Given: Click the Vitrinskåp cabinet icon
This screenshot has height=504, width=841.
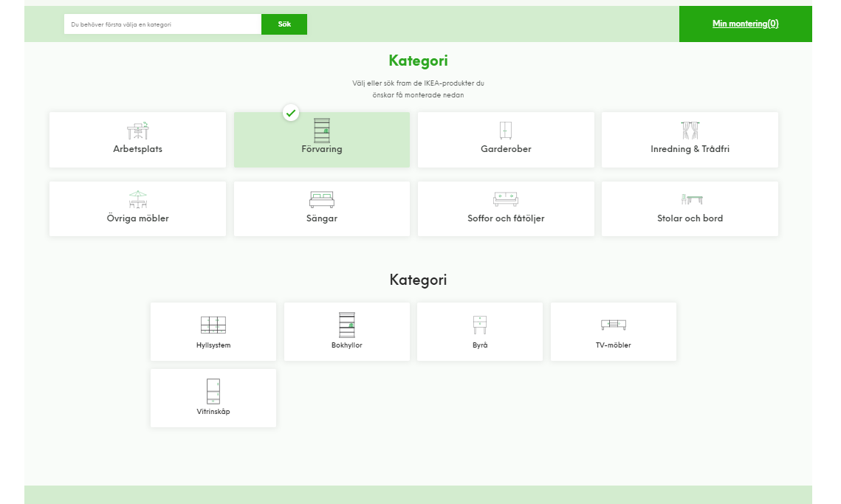Looking at the screenshot, I should coord(213,391).
